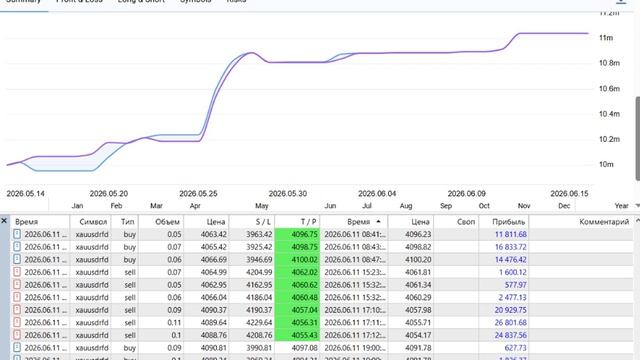
Task: Select the Jun month filter
Action: tap(330, 206)
